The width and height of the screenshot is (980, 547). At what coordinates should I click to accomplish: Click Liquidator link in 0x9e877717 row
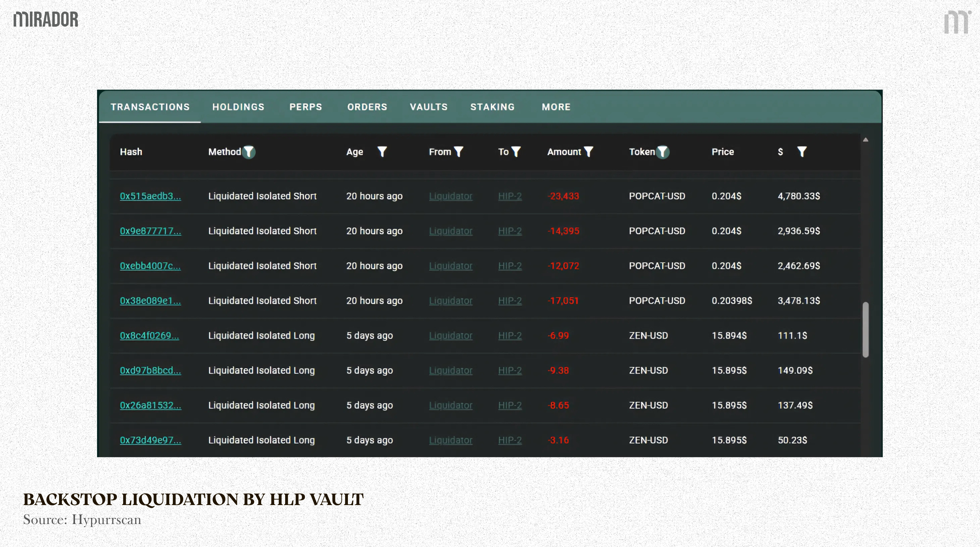point(450,231)
